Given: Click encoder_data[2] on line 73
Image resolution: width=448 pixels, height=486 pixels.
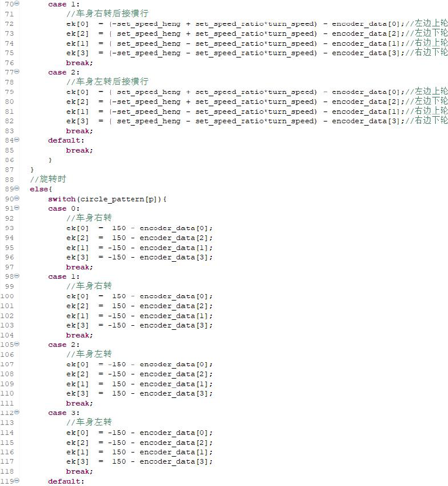Looking at the screenshot, I should [x=366, y=33].
